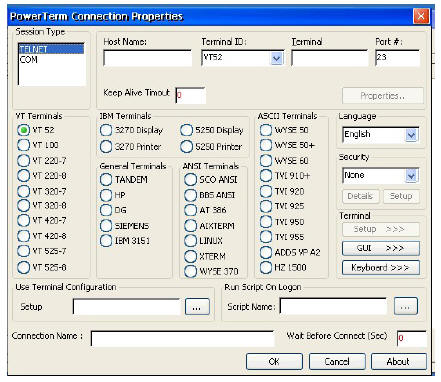Image resolution: width=441 pixels, height=382 pixels.
Task: Click the Connection Name text field
Action: (182, 339)
